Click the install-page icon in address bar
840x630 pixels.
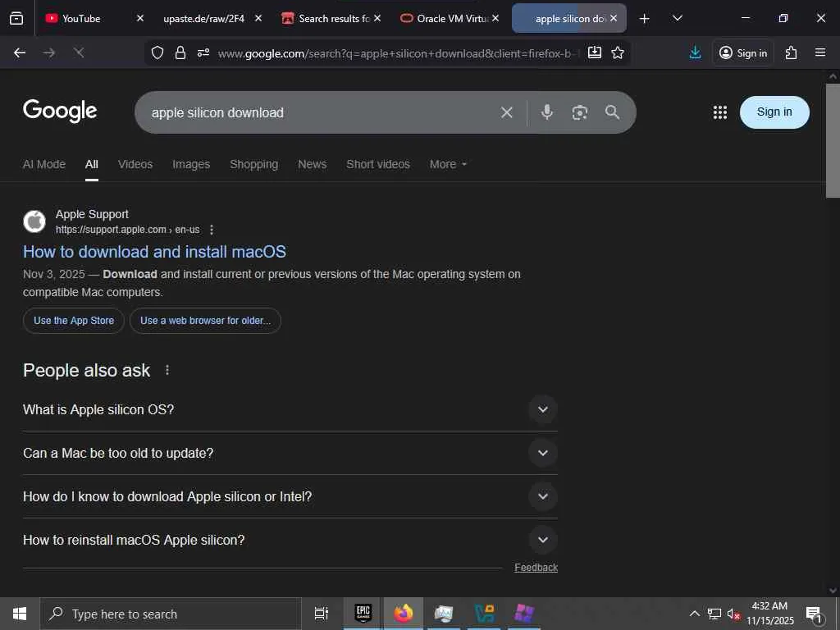click(x=594, y=52)
